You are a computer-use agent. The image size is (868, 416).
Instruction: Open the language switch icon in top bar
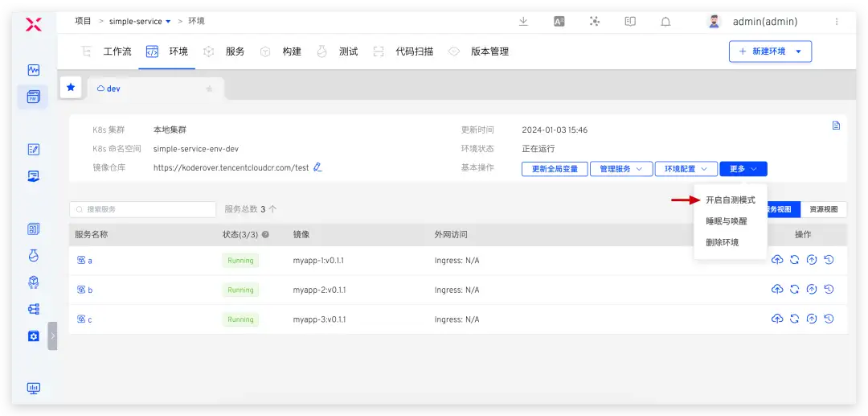click(559, 22)
